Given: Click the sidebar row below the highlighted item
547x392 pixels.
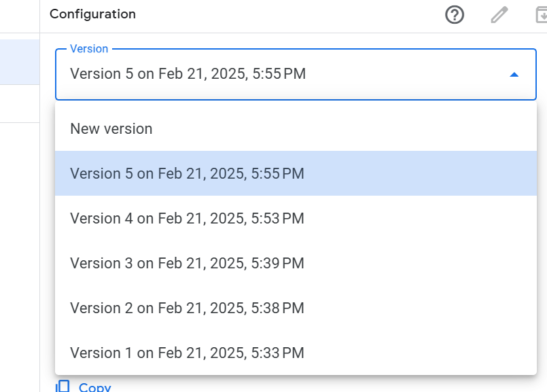Looking at the screenshot, I should (20, 103).
